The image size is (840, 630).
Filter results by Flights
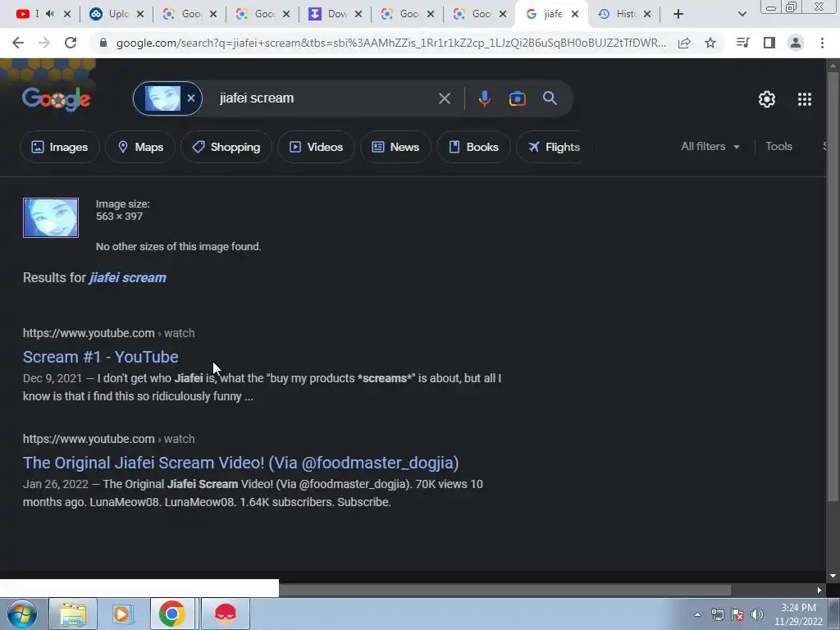coord(554,147)
